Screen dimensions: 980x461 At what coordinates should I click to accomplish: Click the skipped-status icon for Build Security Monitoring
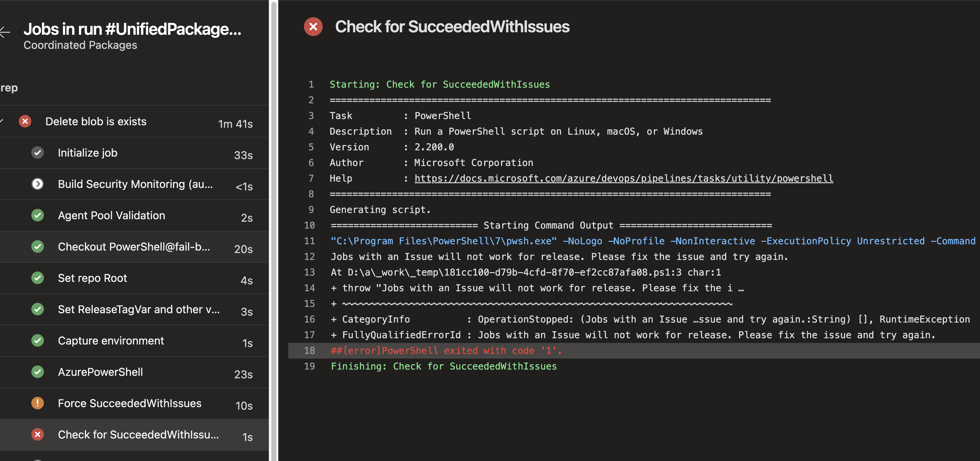(x=38, y=184)
